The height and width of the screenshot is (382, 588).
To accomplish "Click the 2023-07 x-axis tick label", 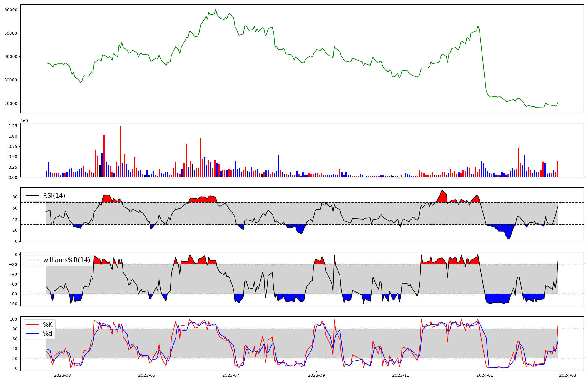I will [x=231, y=375].
